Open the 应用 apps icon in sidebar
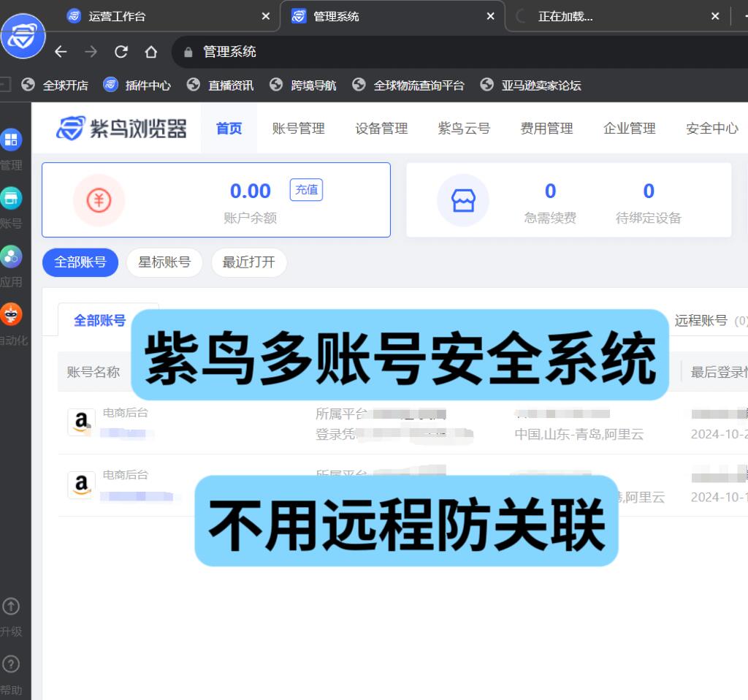Screen dimensions: 748x700 pos(11,256)
